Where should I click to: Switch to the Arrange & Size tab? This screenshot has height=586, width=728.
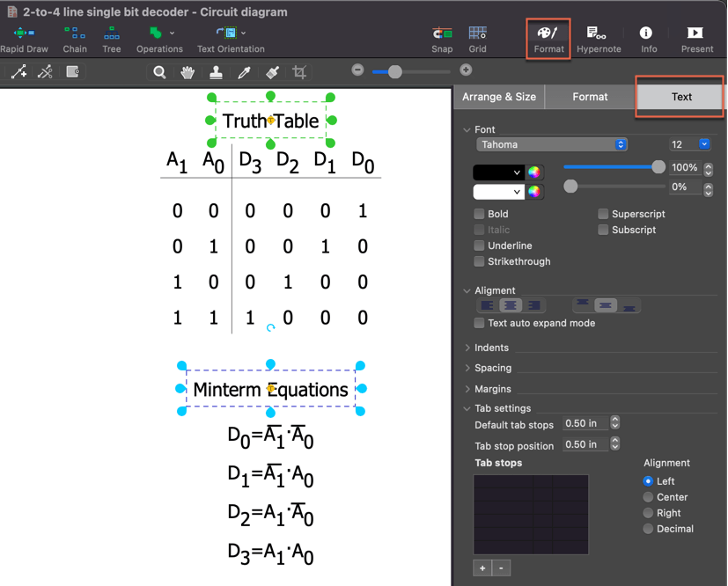499,97
